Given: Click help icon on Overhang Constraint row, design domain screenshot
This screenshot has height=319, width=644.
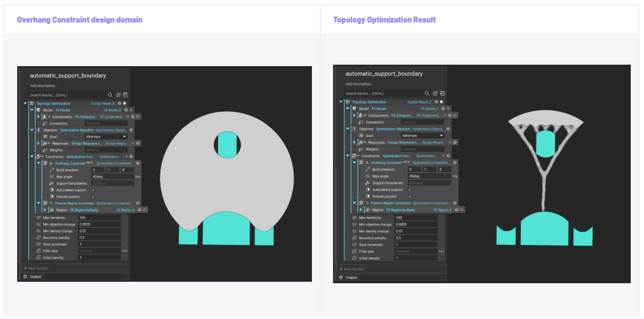Looking at the screenshot, I should click(x=139, y=163).
